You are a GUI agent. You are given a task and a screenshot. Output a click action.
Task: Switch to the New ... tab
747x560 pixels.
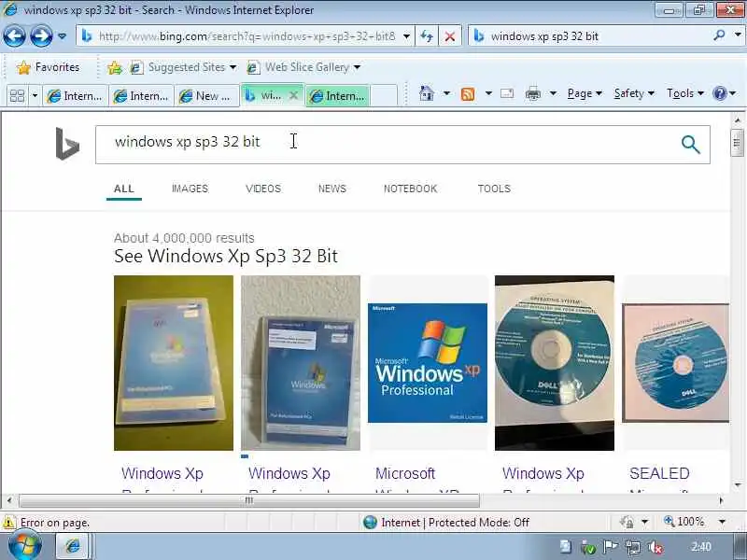206,96
